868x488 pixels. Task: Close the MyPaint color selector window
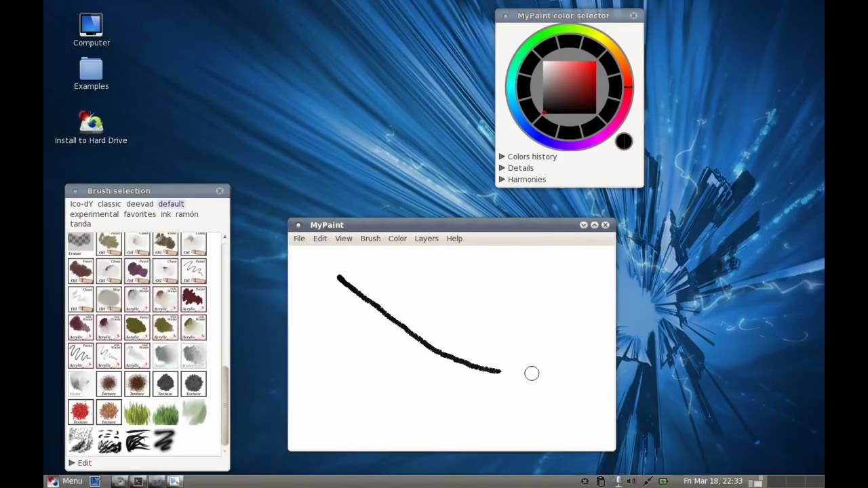[x=633, y=16]
